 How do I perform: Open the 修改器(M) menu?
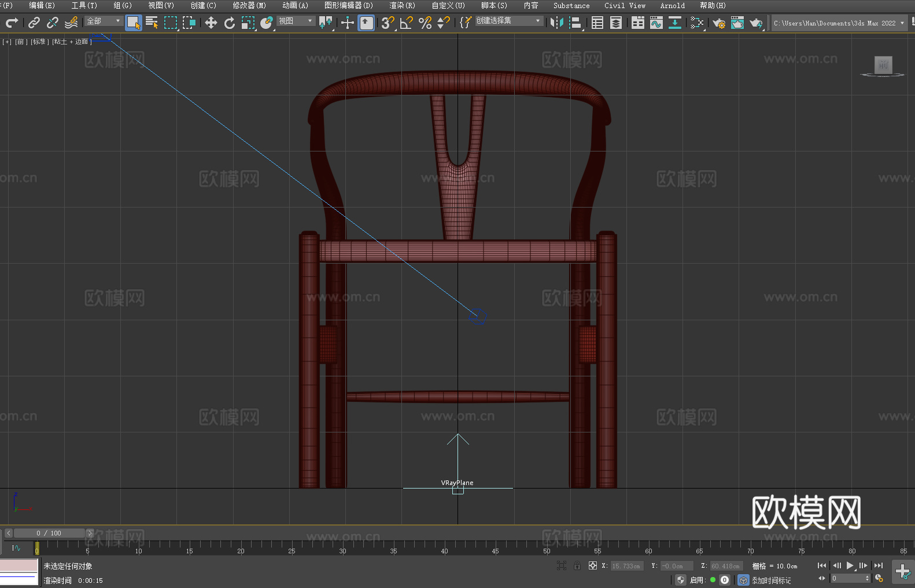pos(249,5)
